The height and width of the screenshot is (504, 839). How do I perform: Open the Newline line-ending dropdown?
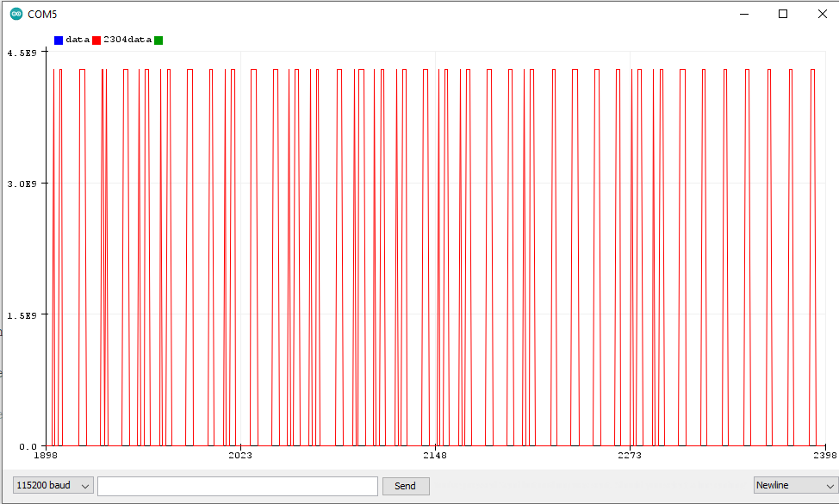(x=793, y=486)
